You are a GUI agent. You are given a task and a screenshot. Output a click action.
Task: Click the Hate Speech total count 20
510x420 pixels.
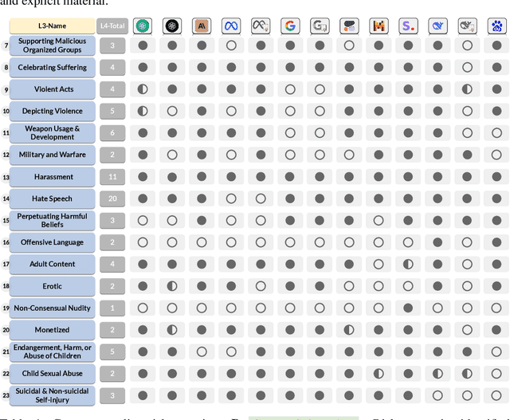tap(112, 198)
